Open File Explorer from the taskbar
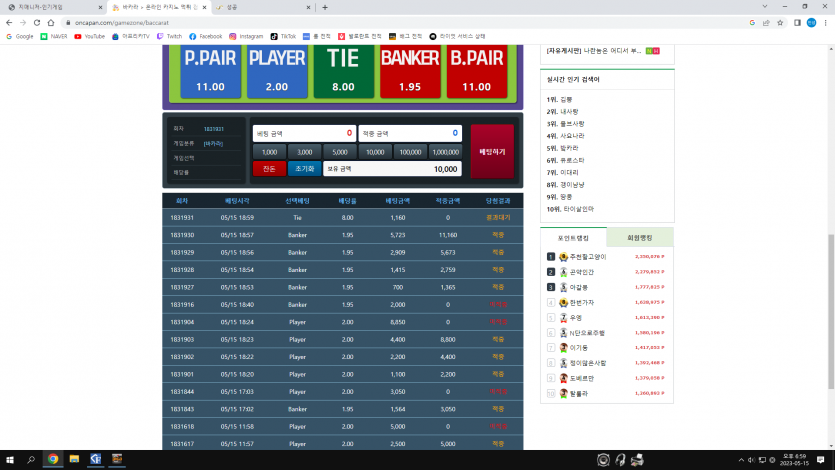835x470 pixels. click(x=74, y=459)
